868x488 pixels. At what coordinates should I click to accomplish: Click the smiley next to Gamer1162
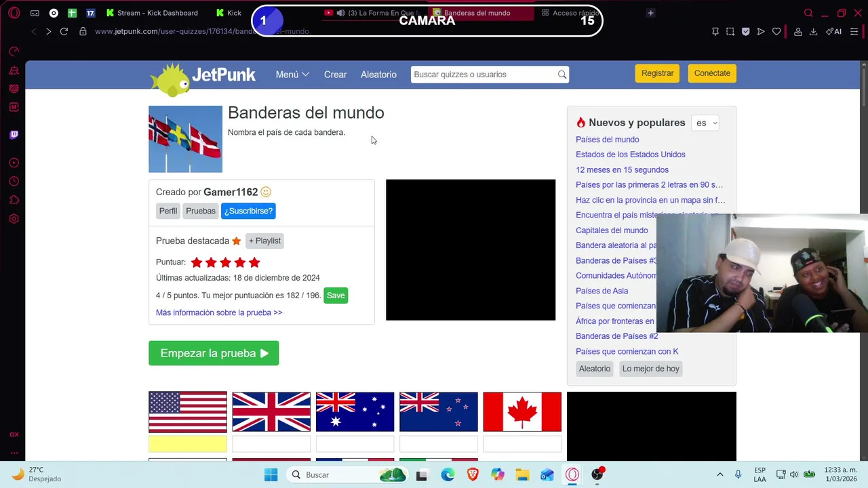click(x=266, y=192)
